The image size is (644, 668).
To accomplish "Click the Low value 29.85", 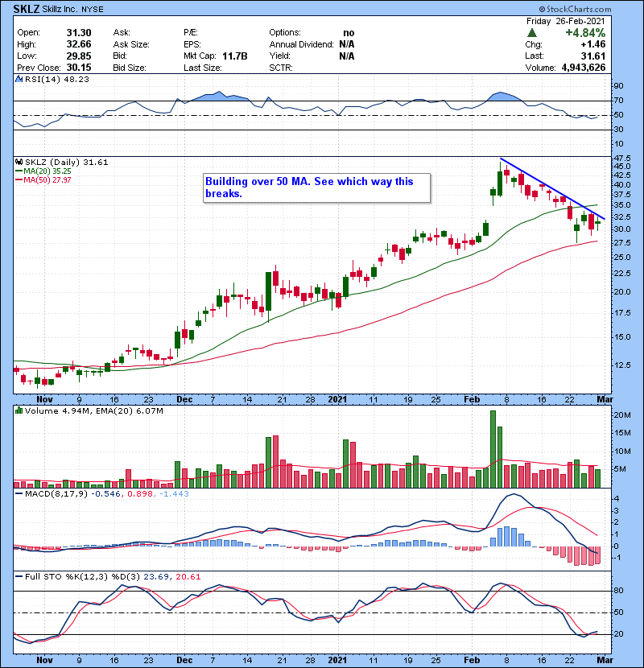I will coord(79,56).
